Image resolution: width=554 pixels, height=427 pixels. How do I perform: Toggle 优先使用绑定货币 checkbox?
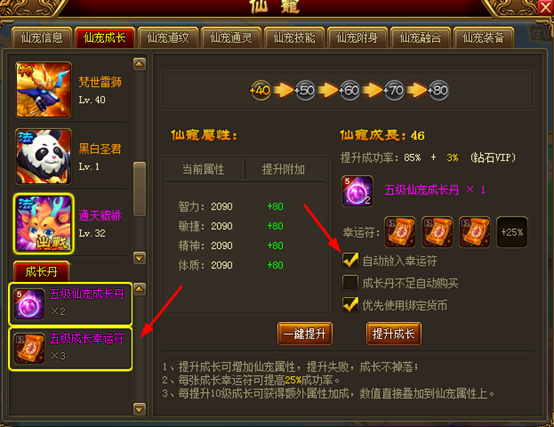click(x=350, y=305)
